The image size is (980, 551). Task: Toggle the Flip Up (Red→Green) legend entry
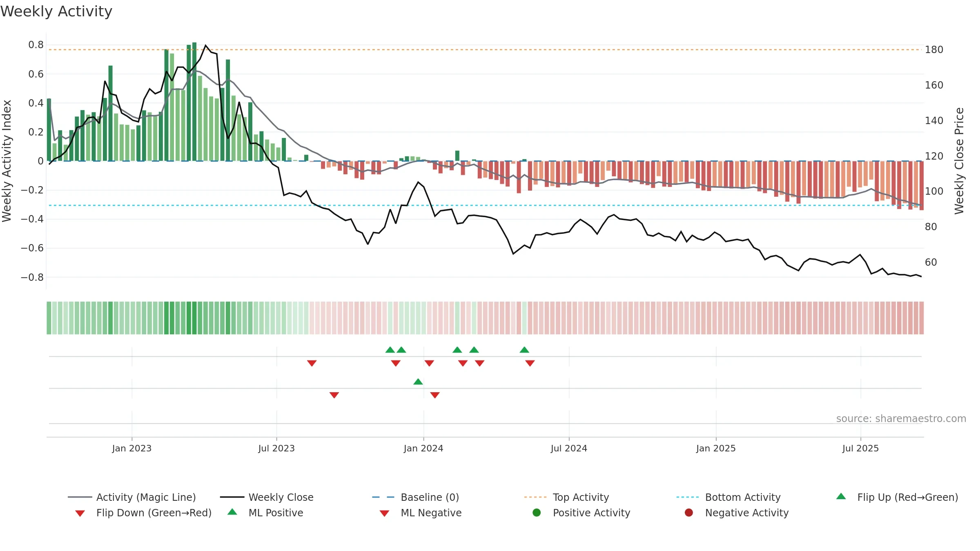(897, 497)
